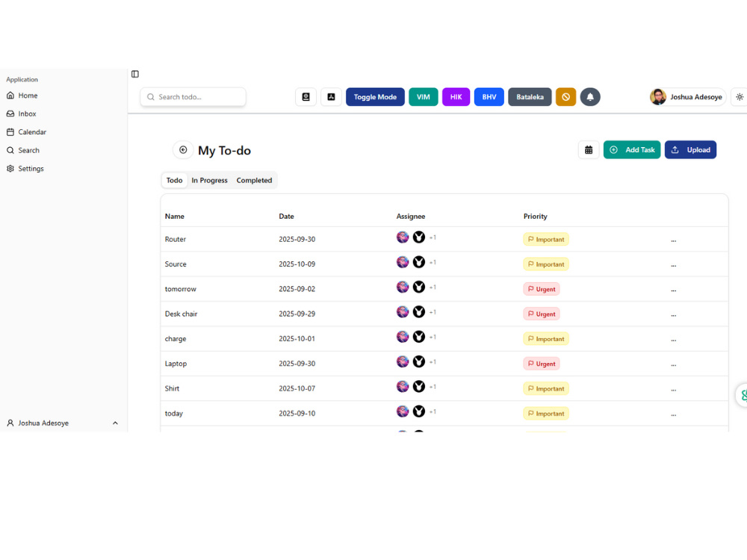Select the VIM button

423,96
